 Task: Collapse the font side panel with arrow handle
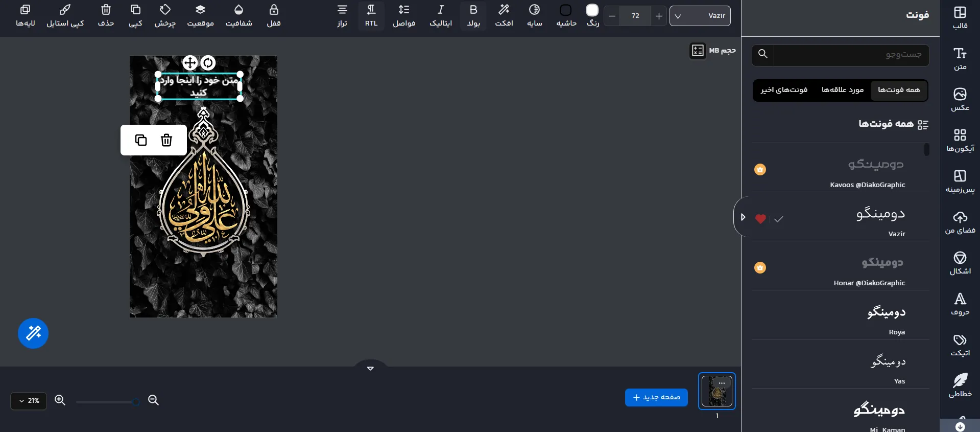743,217
